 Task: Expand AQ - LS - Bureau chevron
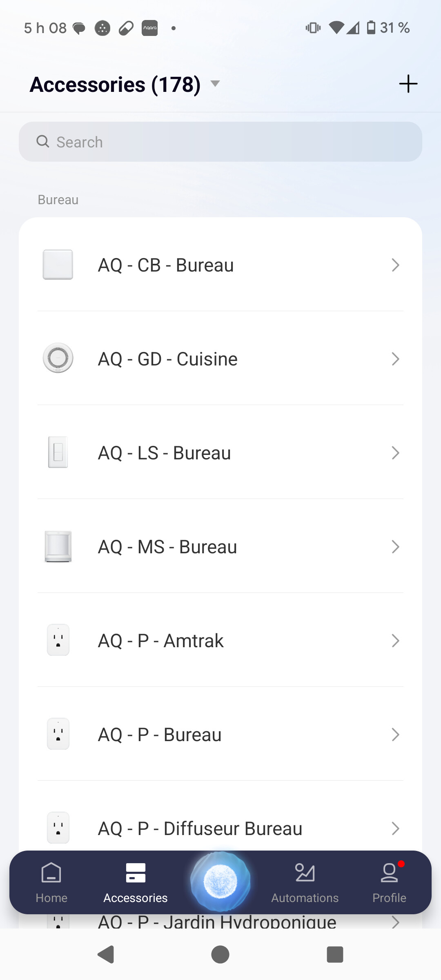pyautogui.click(x=395, y=453)
